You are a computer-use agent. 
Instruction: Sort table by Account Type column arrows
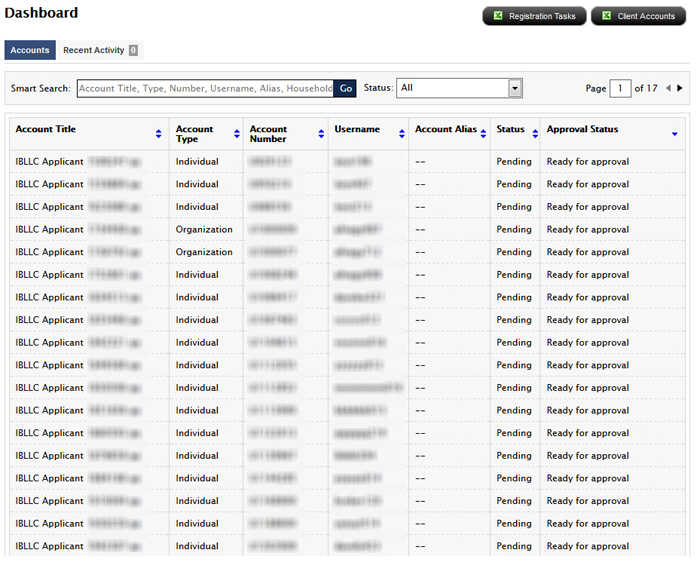tap(237, 134)
